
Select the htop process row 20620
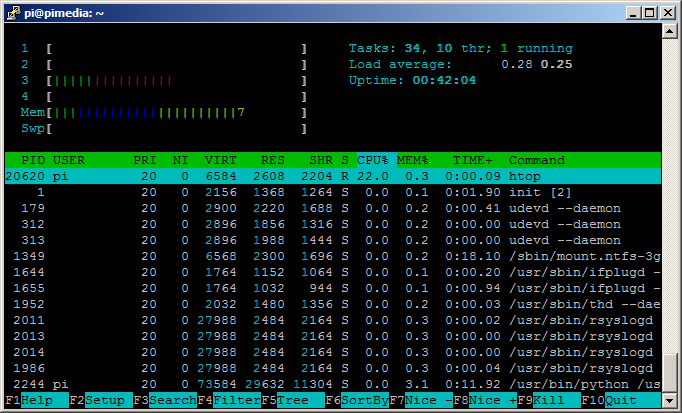pyautogui.click(x=333, y=176)
